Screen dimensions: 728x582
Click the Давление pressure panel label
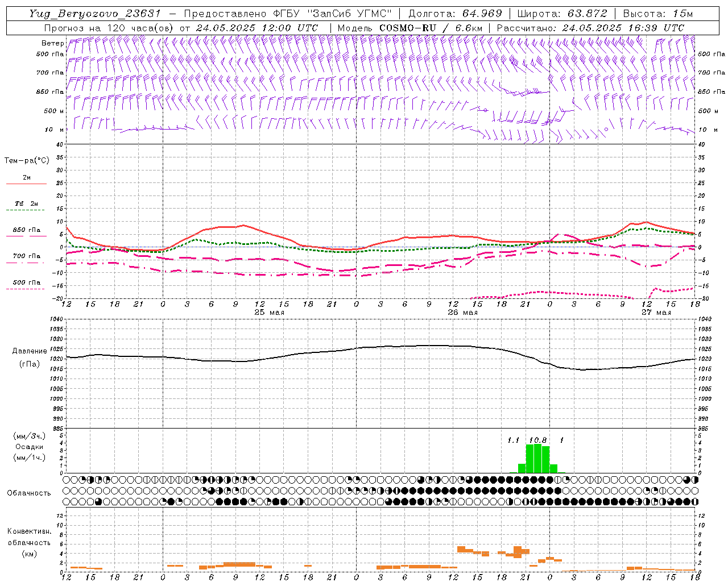click(x=30, y=351)
